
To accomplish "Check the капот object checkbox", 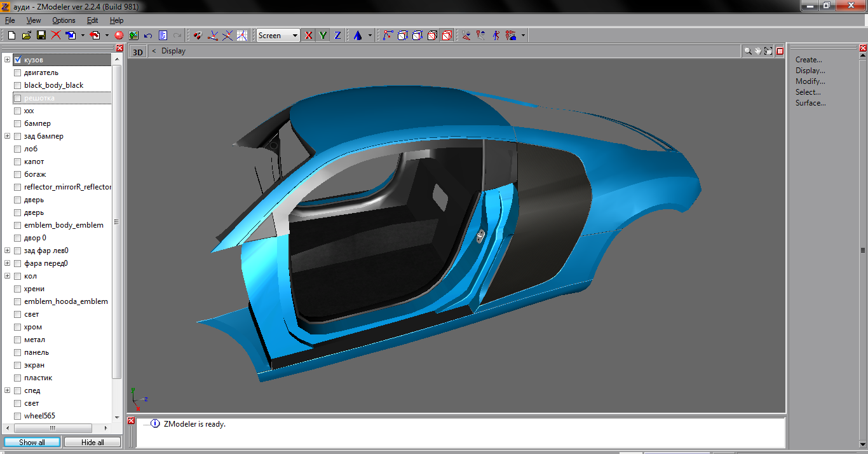I will tap(18, 162).
